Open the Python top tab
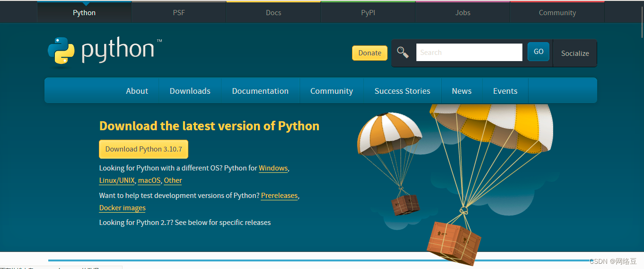The height and width of the screenshot is (269, 644). (x=84, y=13)
